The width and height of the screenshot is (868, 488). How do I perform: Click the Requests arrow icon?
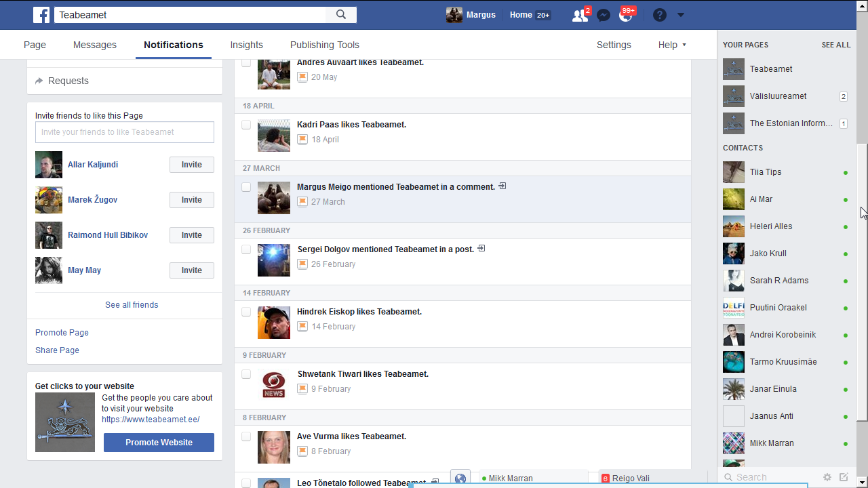click(39, 81)
